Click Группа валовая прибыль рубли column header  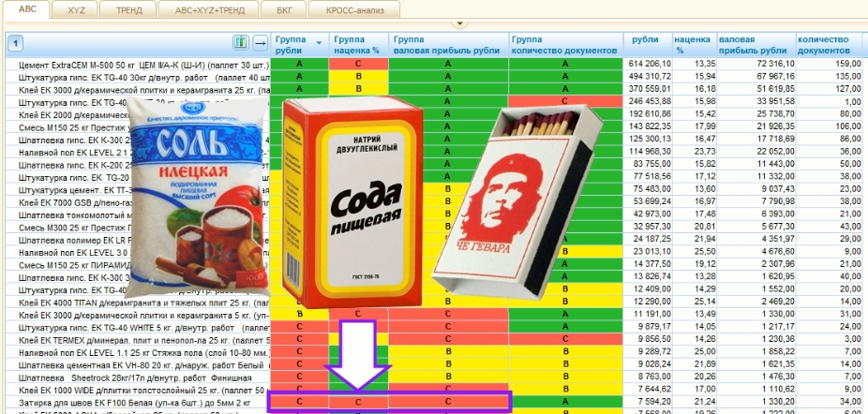pyautogui.click(x=448, y=45)
